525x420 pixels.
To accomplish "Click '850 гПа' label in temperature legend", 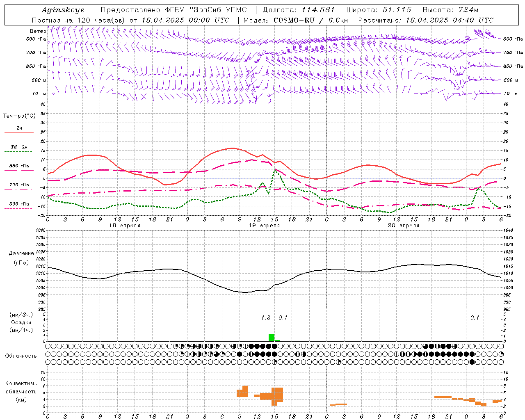I will (19, 166).
